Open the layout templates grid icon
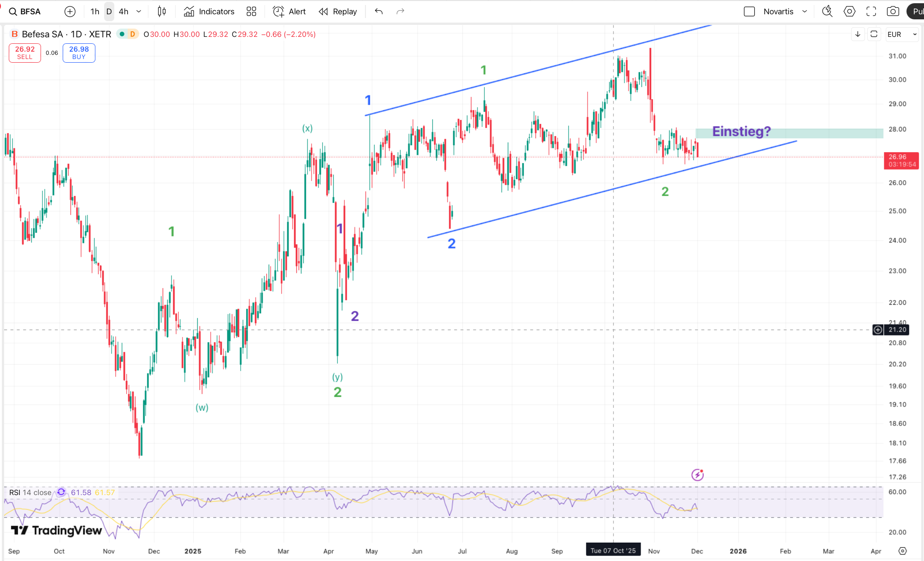924x561 pixels. (x=251, y=12)
